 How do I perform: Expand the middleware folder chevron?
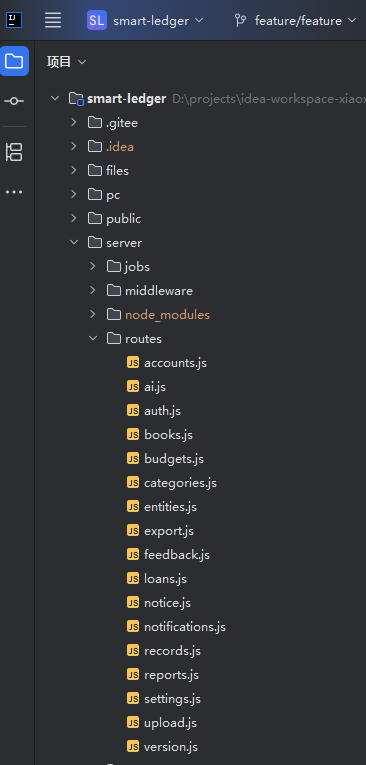click(93, 290)
